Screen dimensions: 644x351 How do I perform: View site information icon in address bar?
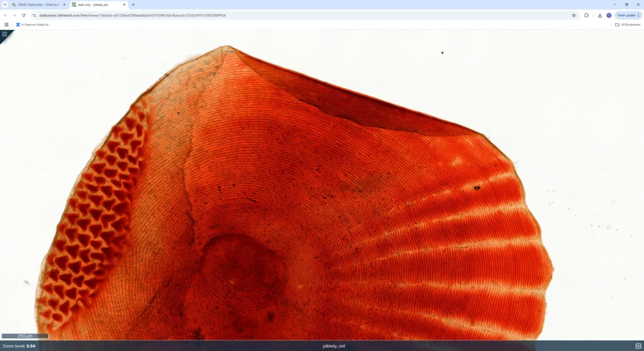[x=35, y=15]
